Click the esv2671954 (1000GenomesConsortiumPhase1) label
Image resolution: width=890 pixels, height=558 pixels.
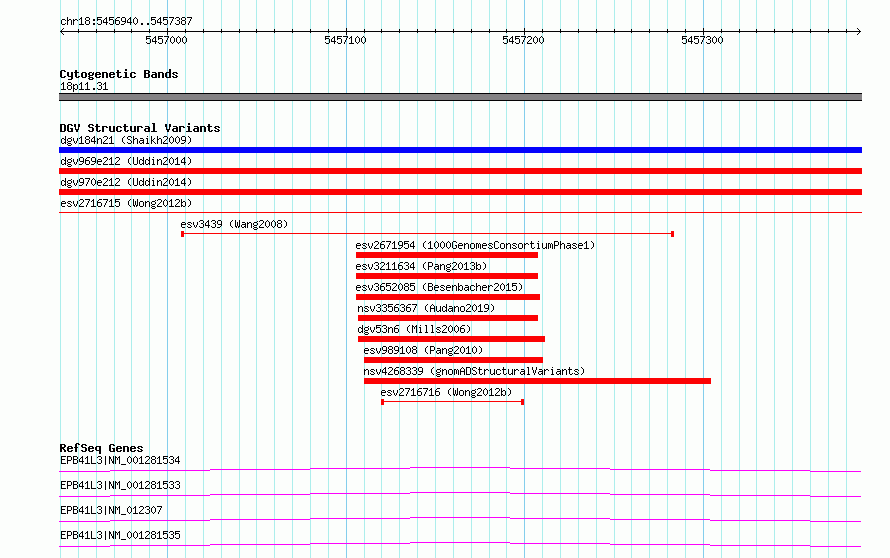(475, 245)
